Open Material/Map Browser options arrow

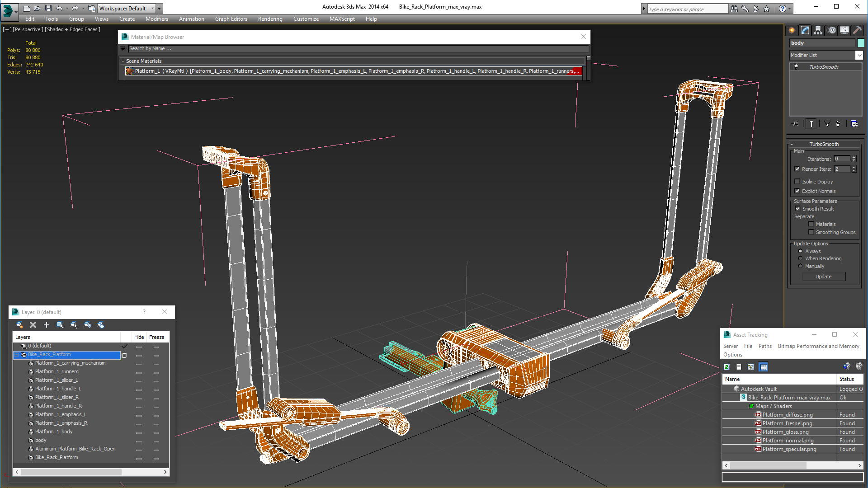tap(123, 48)
